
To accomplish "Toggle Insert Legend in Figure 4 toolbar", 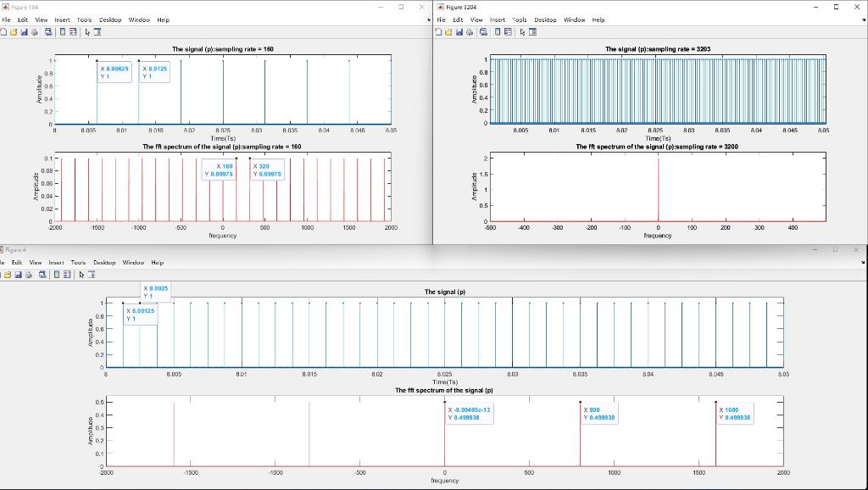I will click(x=66, y=275).
